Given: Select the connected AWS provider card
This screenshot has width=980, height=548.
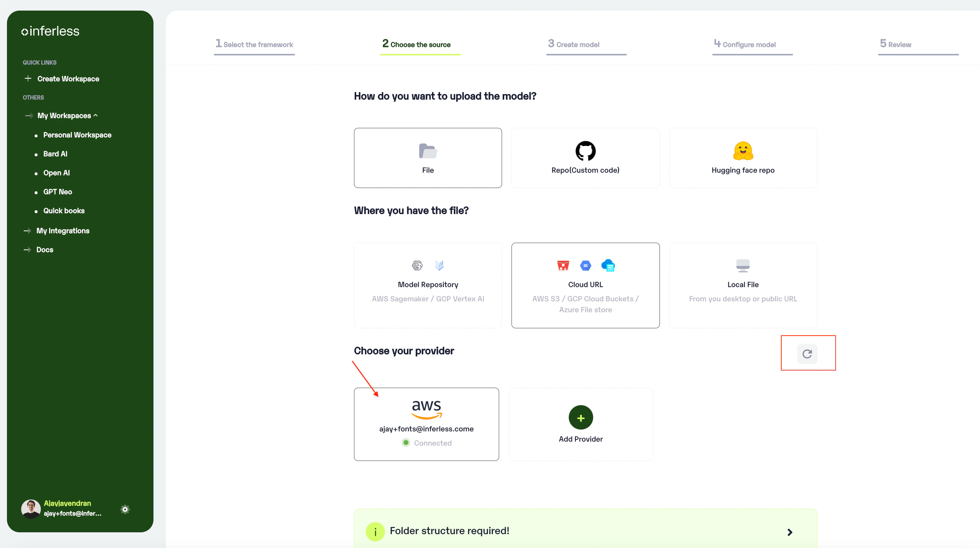Looking at the screenshot, I should [426, 424].
